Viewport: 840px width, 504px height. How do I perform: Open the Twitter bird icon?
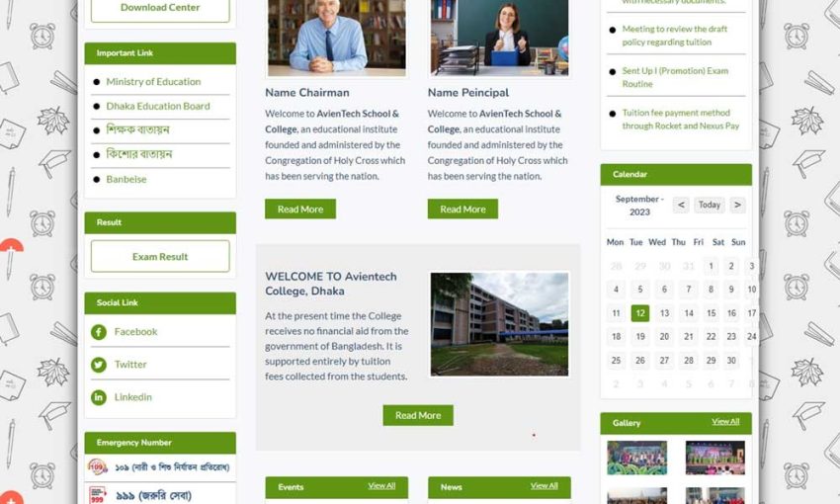click(x=99, y=365)
